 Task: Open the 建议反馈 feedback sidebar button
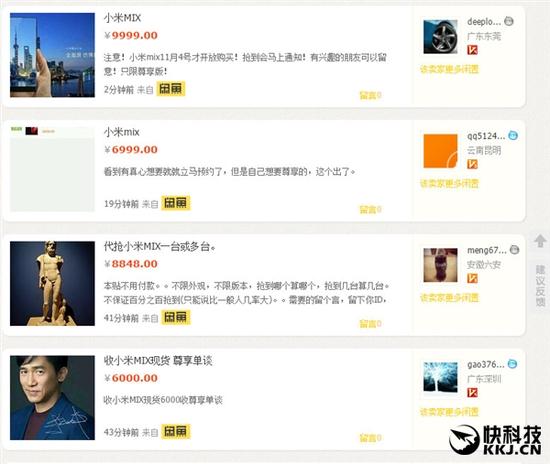coord(540,286)
